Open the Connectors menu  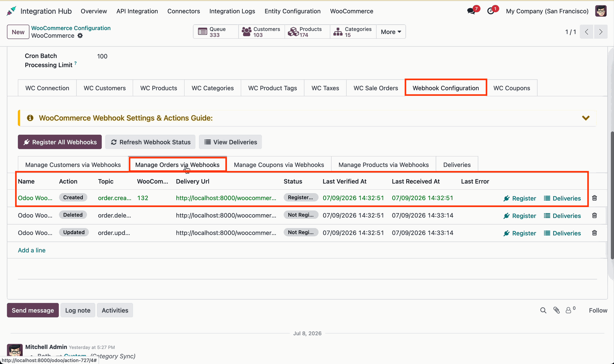coord(184,11)
